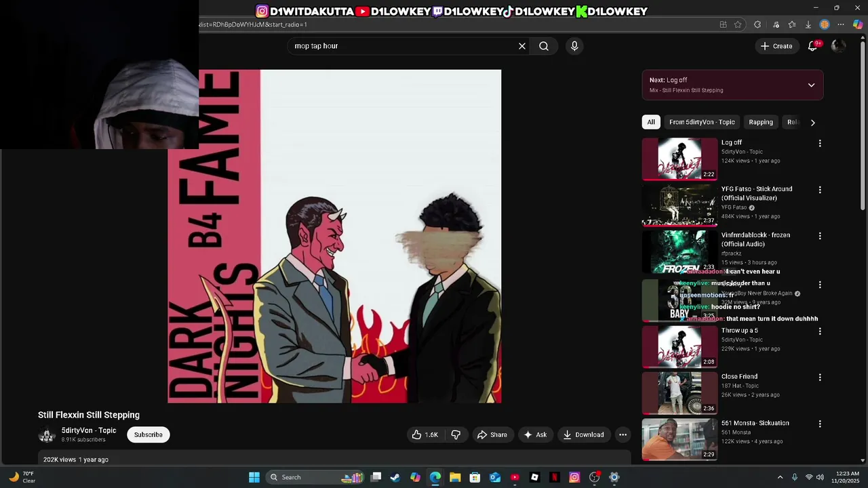The width and height of the screenshot is (868, 488).
Task: Open taskbar volume speaker icon
Action: click(820, 477)
